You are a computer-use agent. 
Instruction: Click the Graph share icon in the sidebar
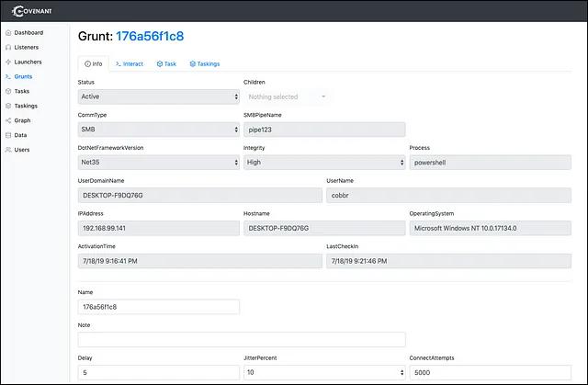tap(8, 120)
